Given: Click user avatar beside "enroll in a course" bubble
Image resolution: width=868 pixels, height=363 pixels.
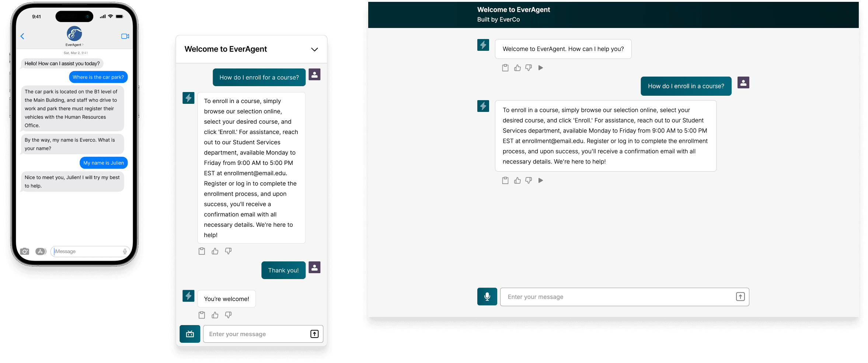Looking at the screenshot, I should tap(743, 82).
